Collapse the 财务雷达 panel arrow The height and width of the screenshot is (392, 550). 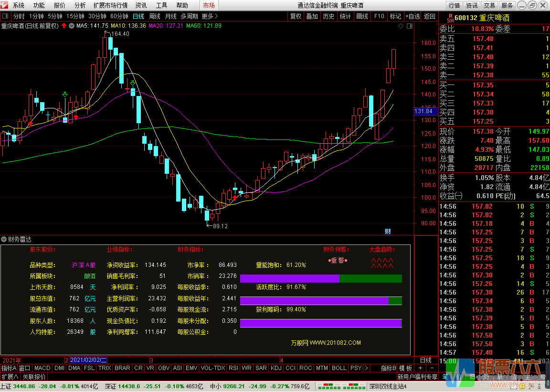click(4, 239)
